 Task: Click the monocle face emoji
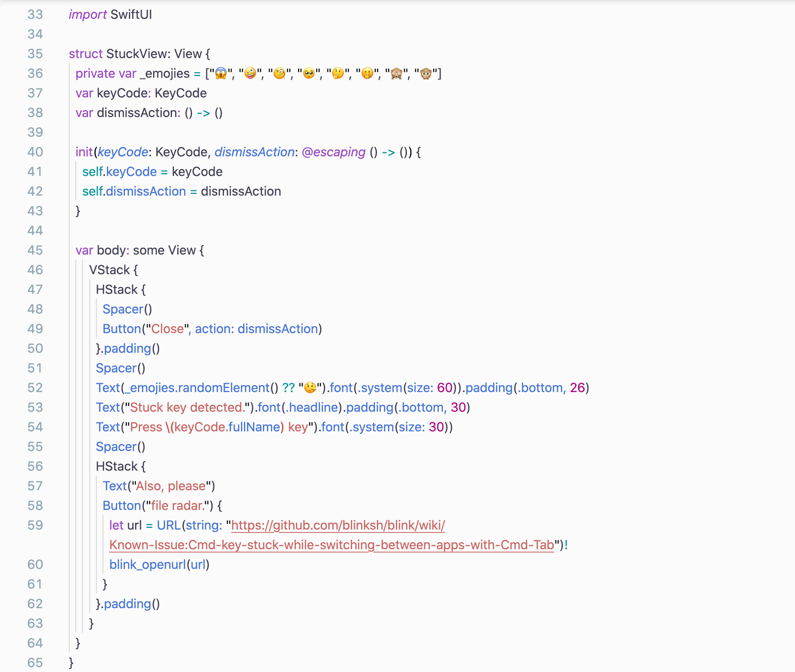[280, 74]
